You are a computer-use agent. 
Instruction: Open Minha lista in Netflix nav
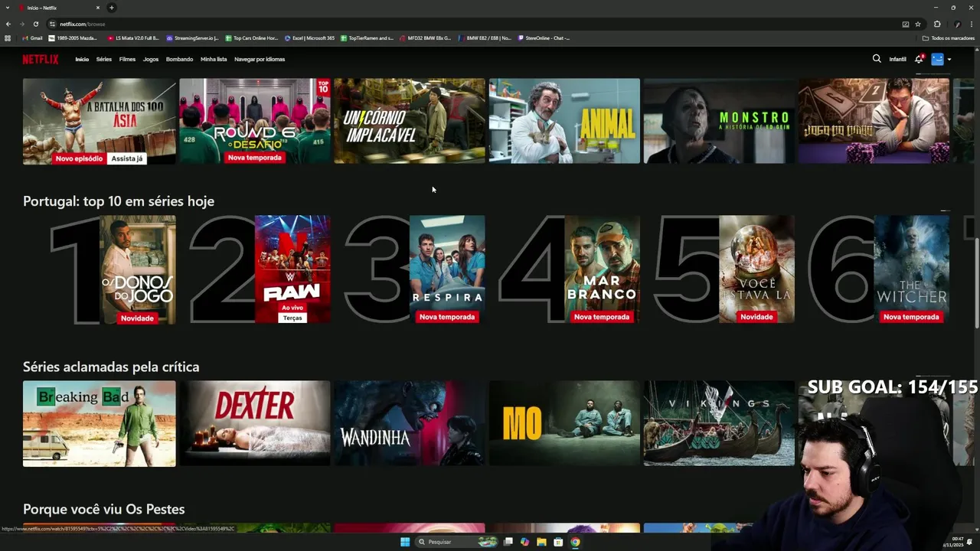214,59
